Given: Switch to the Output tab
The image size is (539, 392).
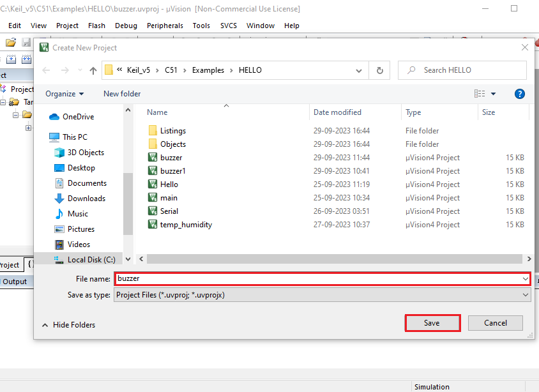Looking at the screenshot, I should click(x=15, y=281).
